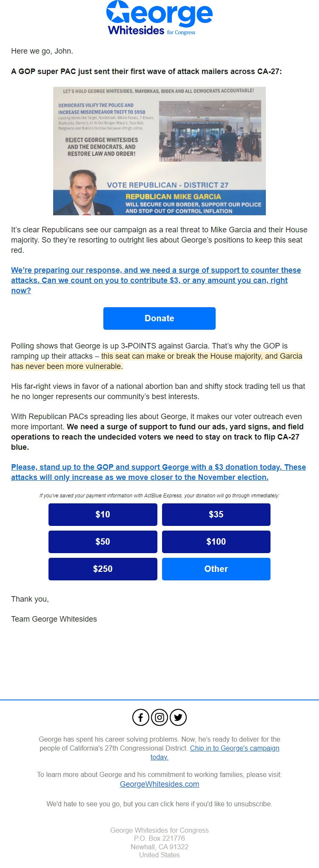Viewport: 319px width, 868px height.
Task: Select the $50 donation amount
Action: pos(103,542)
